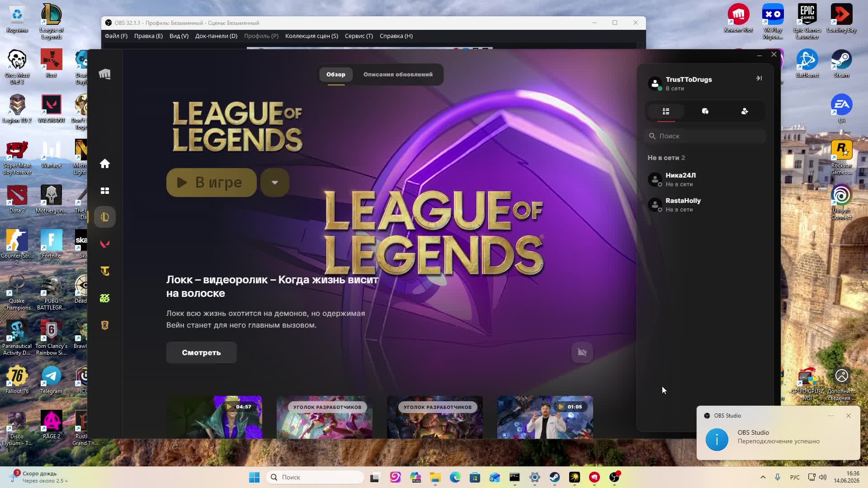Collapse the social panel
Viewport: 868px width, 488px height.
tap(759, 78)
